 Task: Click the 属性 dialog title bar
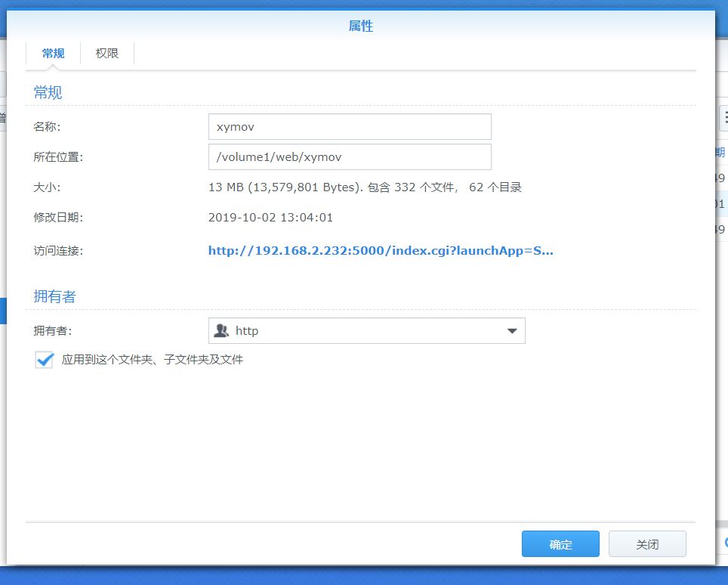click(x=361, y=26)
